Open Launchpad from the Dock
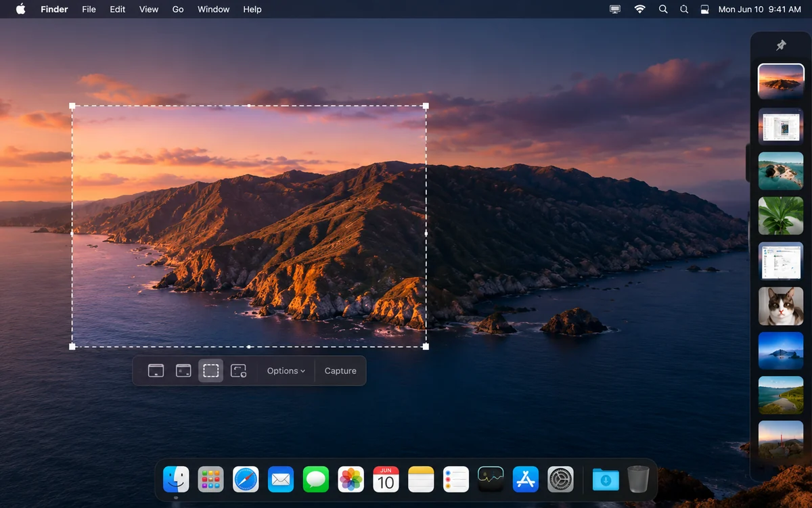 (211, 480)
